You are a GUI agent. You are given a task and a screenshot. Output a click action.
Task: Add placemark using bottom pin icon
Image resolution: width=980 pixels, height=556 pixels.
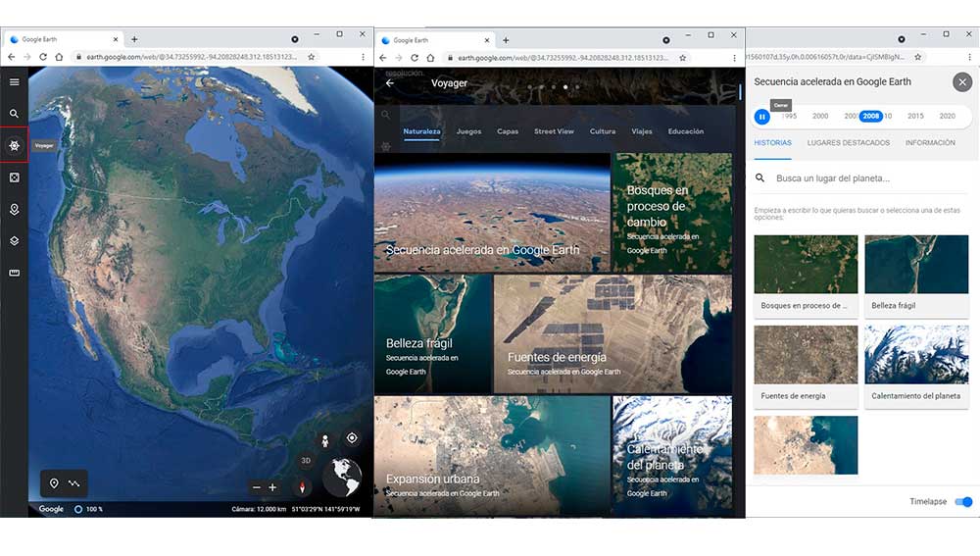pos(54,483)
